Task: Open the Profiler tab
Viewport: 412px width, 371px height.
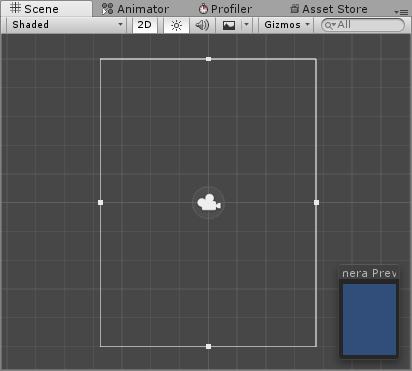Action: click(x=225, y=9)
